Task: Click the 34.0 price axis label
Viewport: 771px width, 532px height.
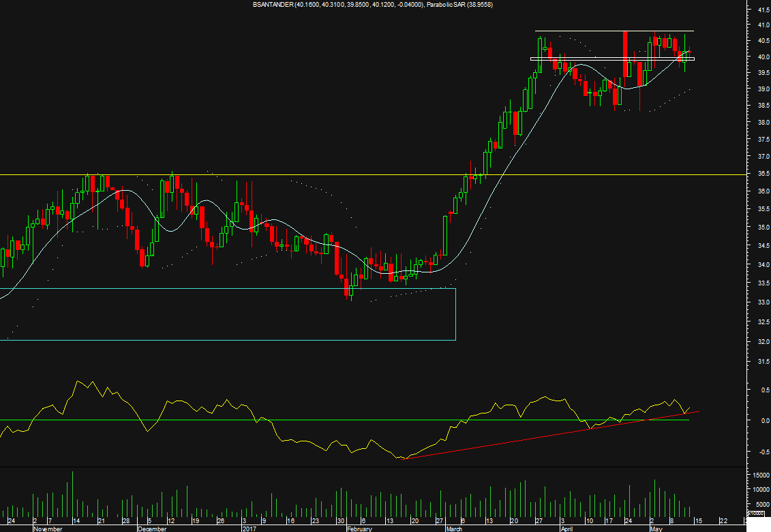Action: pyautogui.click(x=764, y=264)
